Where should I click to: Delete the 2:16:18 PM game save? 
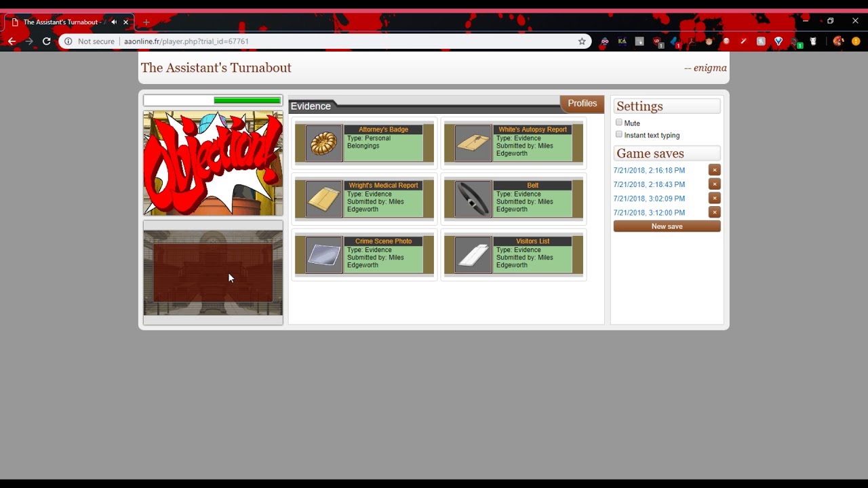[x=714, y=170]
